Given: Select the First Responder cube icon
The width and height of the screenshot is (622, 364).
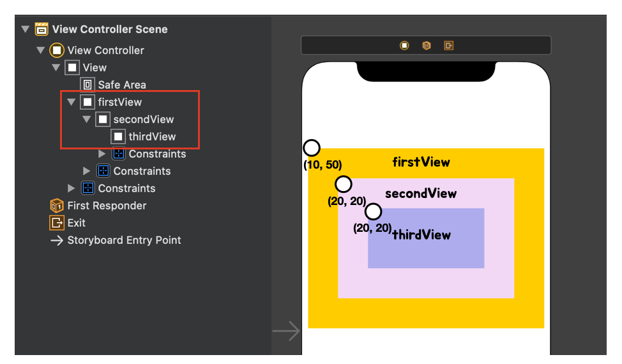Looking at the screenshot, I should [x=57, y=206].
